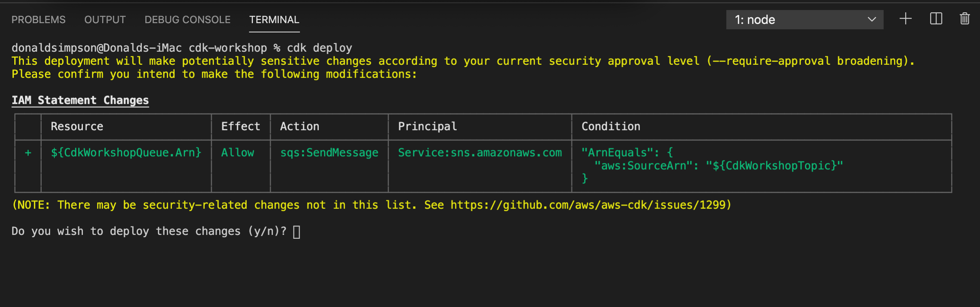Click the split terminal icon
Image resolution: width=980 pixels, height=307 pixels.
click(x=936, y=19)
